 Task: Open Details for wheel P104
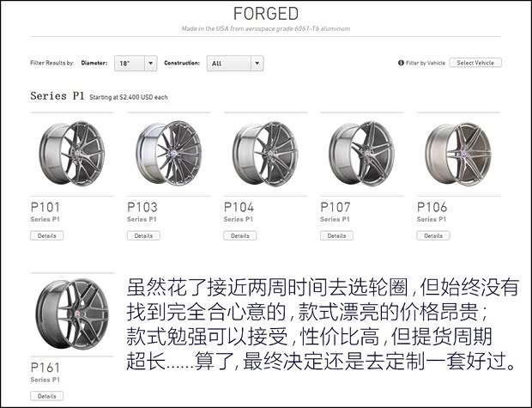coord(240,235)
